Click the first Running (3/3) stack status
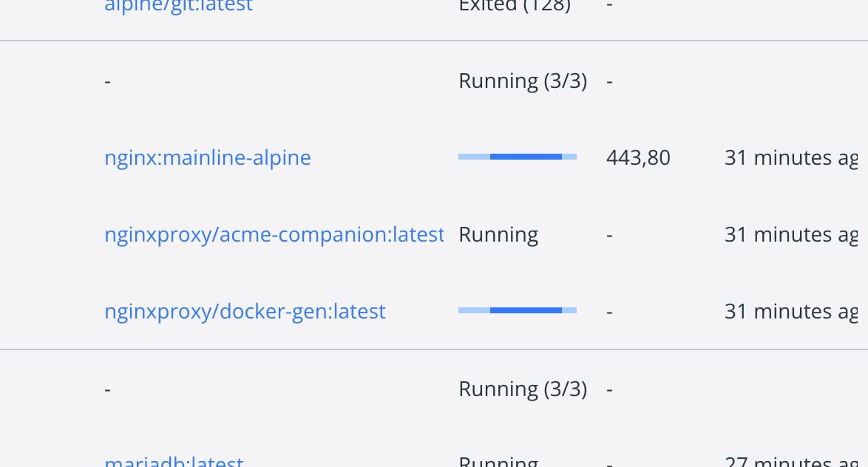The height and width of the screenshot is (467, 868). coord(523,81)
